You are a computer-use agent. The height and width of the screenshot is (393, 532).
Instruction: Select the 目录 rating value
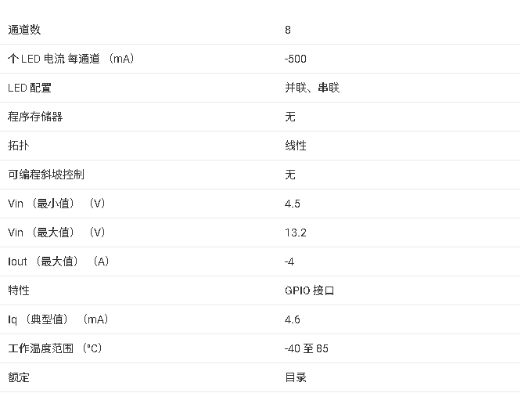[x=296, y=377]
